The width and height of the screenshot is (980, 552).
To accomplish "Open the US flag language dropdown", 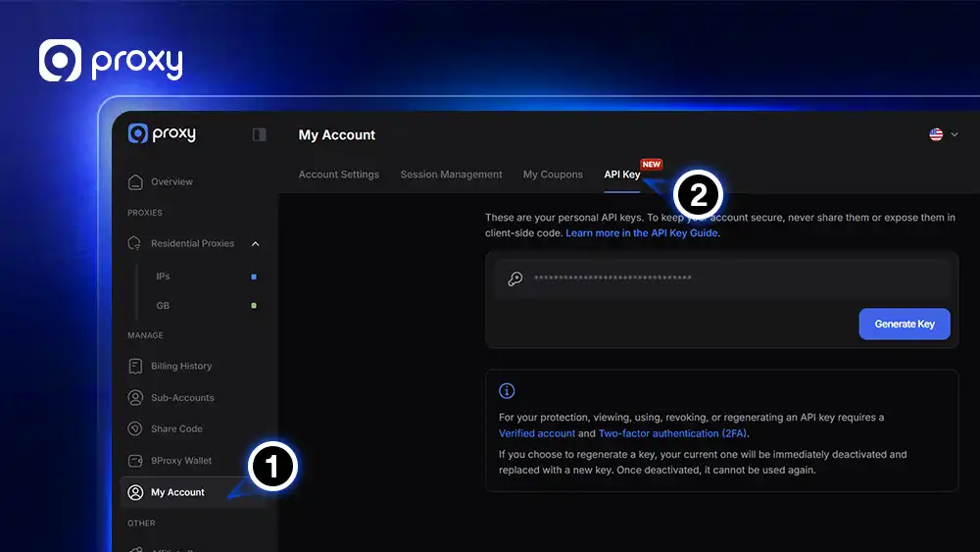I will [943, 134].
